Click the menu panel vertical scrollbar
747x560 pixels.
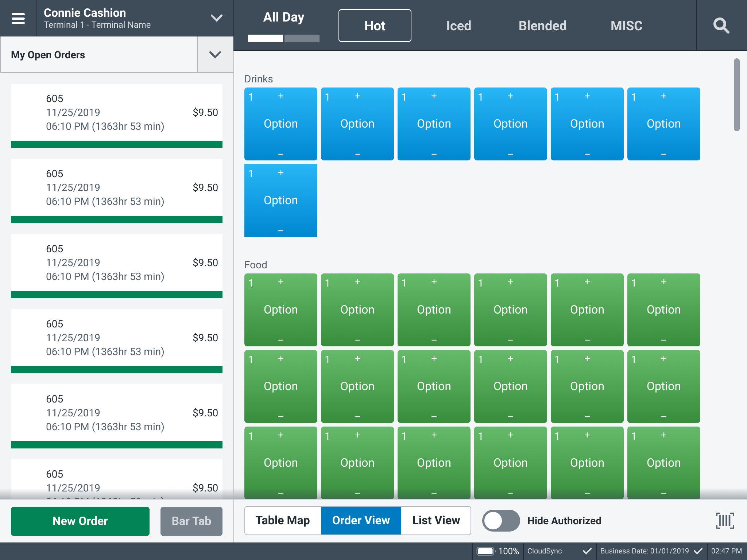[736, 95]
